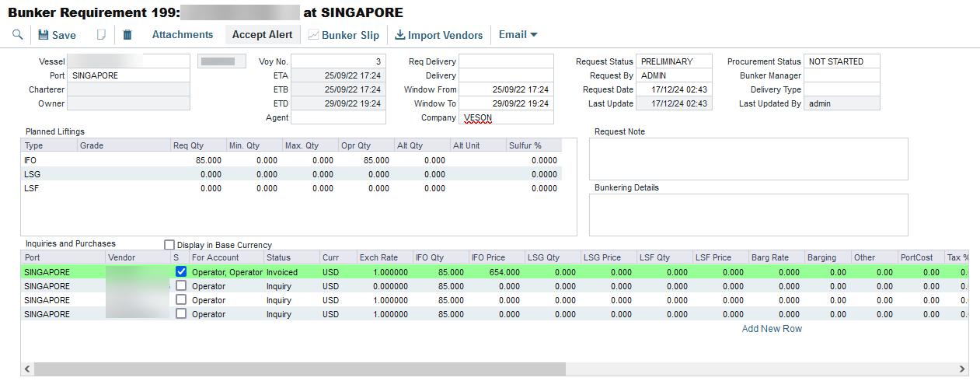Viewport: 980px width, 381px height.
Task: Expand the Email dropdown menu
Action: point(518,35)
